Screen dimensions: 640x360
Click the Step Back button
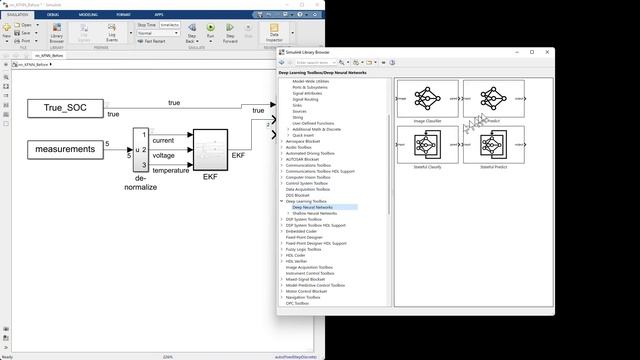(x=191, y=33)
